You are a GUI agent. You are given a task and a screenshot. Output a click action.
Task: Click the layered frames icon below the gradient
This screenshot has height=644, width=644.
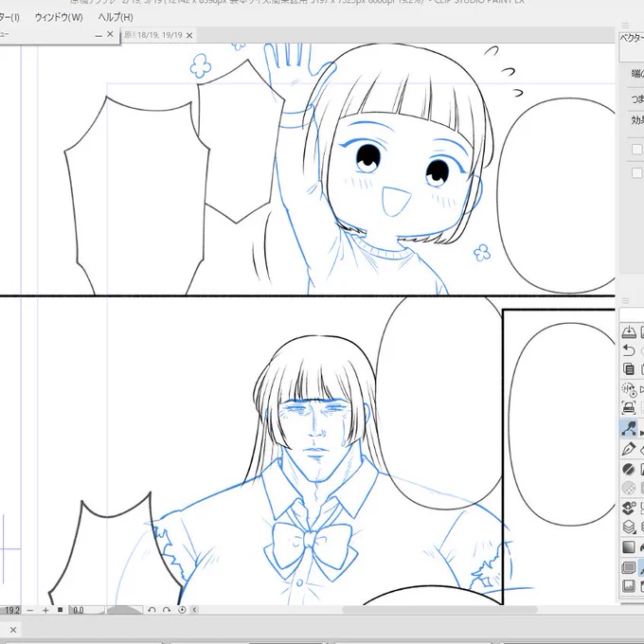[629, 568]
